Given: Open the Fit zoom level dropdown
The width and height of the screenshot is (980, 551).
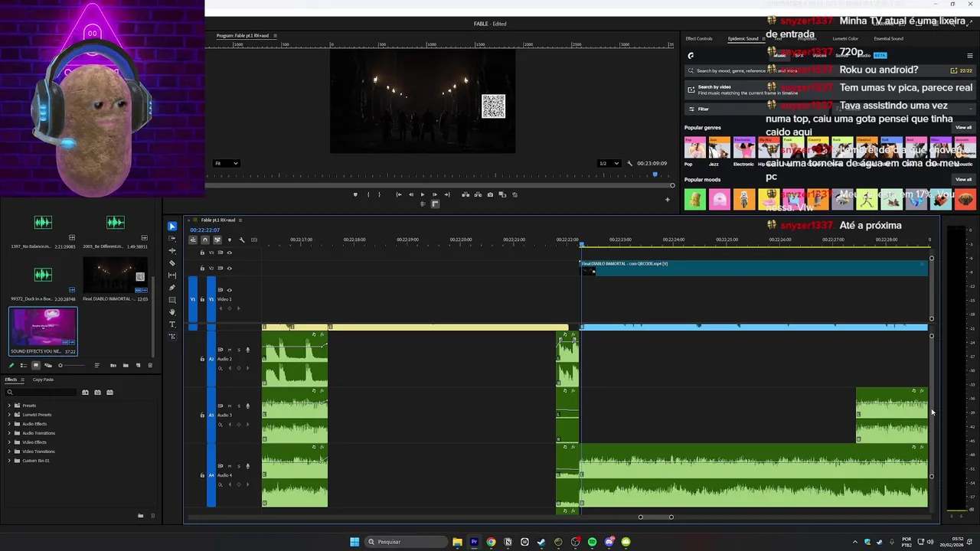Looking at the screenshot, I should pos(227,163).
